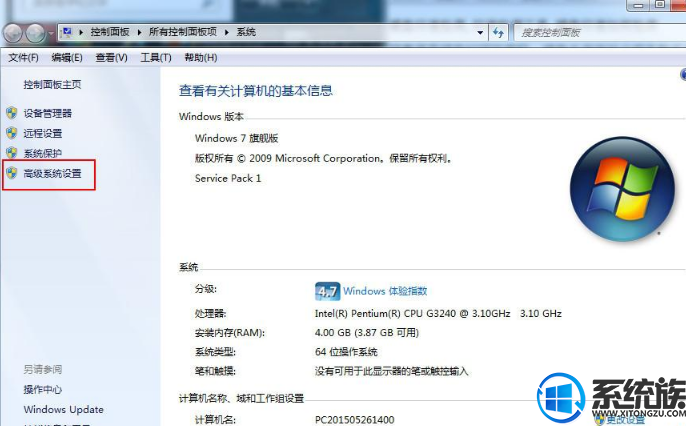
Task: Expand the arrow after 控制面板 breadcrumb
Action: point(140,32)
